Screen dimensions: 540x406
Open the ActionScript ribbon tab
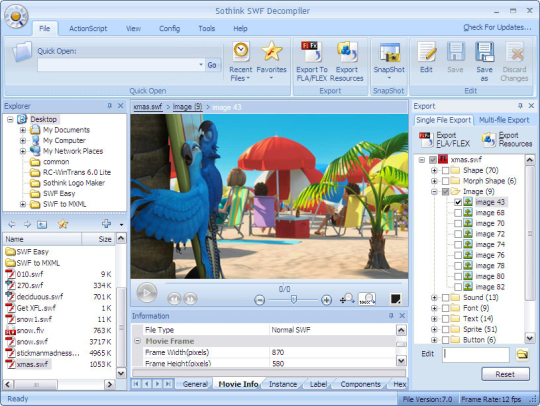point(88,29)
